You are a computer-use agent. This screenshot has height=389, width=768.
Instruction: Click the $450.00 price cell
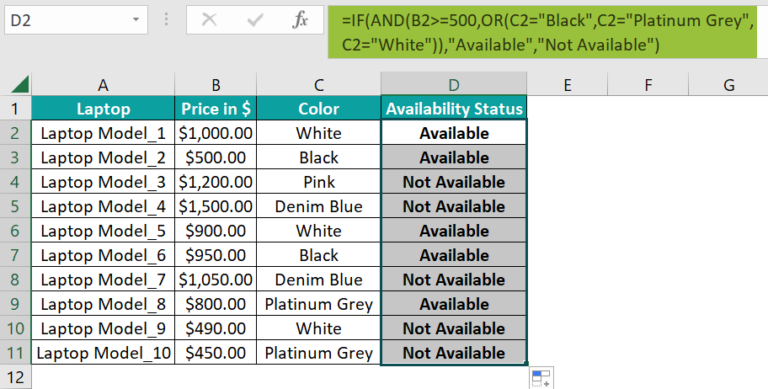click(x=216, y=353)
